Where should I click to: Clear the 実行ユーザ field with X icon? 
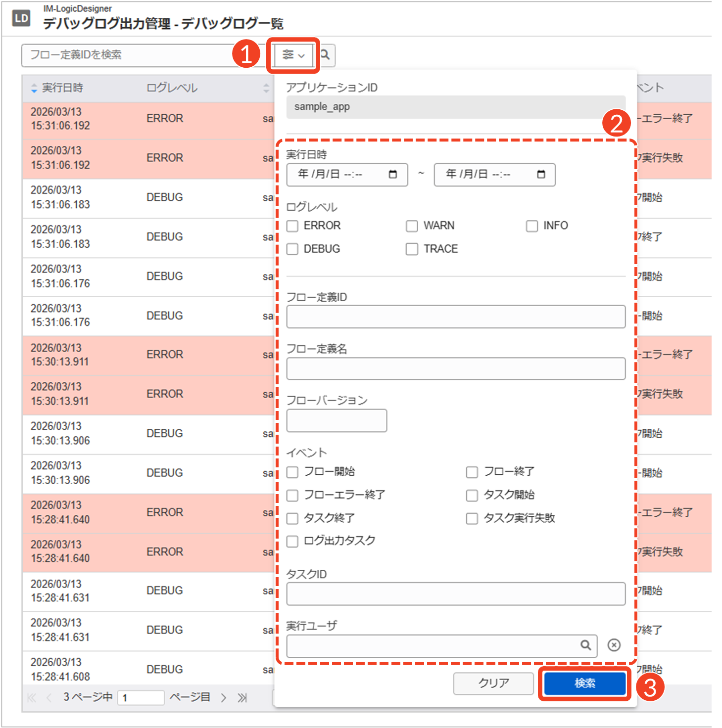tap(614, 645)
